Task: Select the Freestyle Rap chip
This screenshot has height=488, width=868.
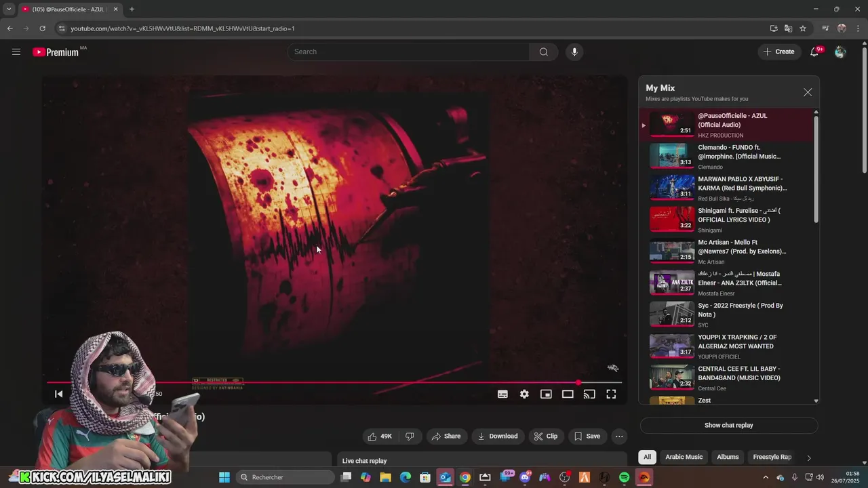Action: pos(772,457)
